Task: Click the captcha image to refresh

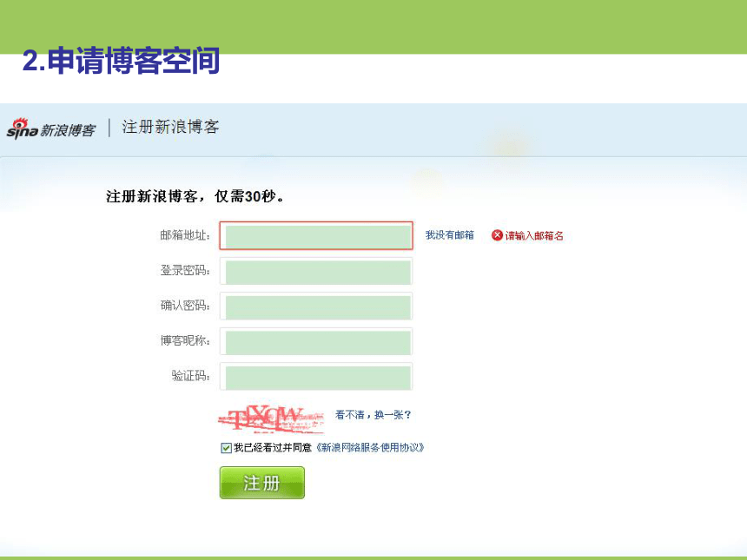Action: 271,418
